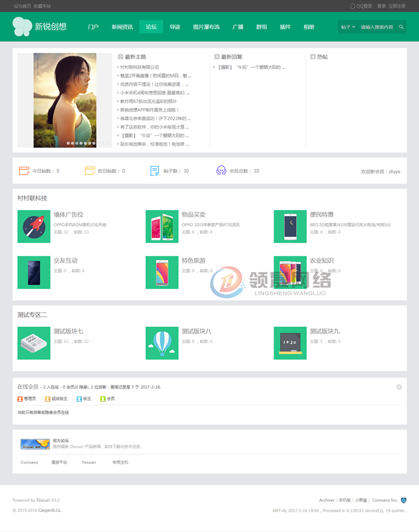
Task: Click the 帖子数 document icon
Action: (155, 171)
